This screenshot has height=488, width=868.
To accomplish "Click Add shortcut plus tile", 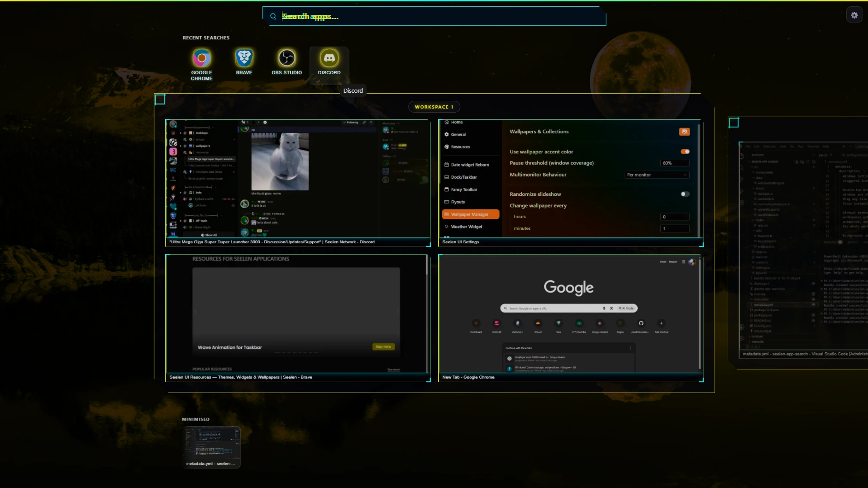I will pos(661,326).
